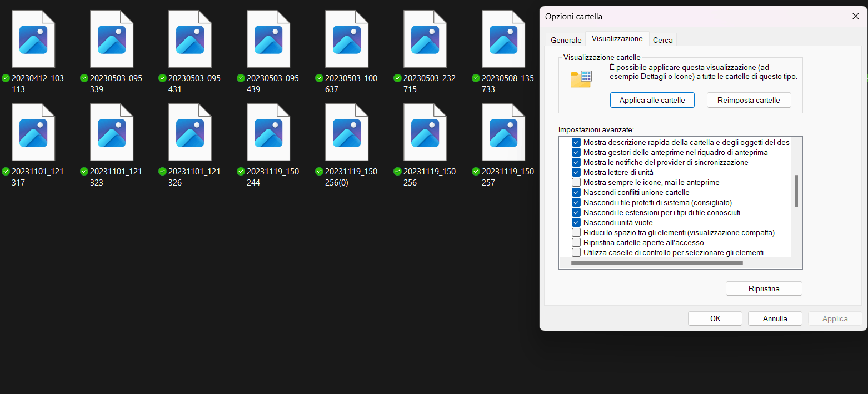Click sync status icon of 20231119_150244
Image resolution: width=868 pixels, height=394 pixels.
[241, 172]
